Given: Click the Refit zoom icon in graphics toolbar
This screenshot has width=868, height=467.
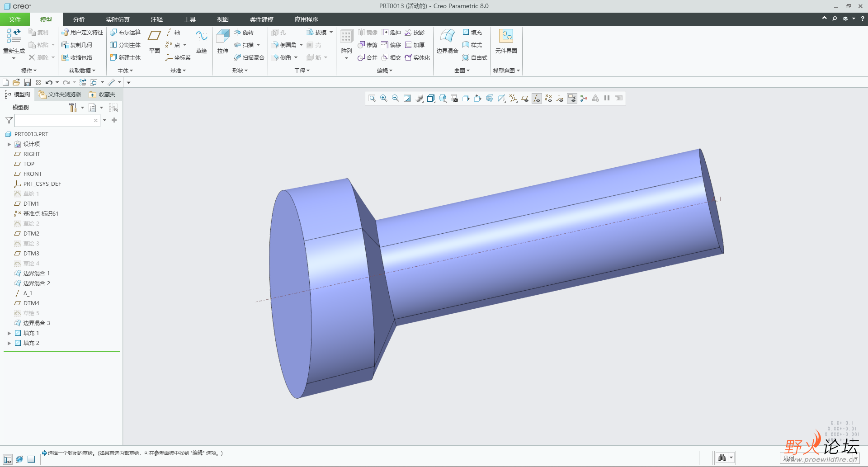Looking at the screenshot, I should 372,99.
